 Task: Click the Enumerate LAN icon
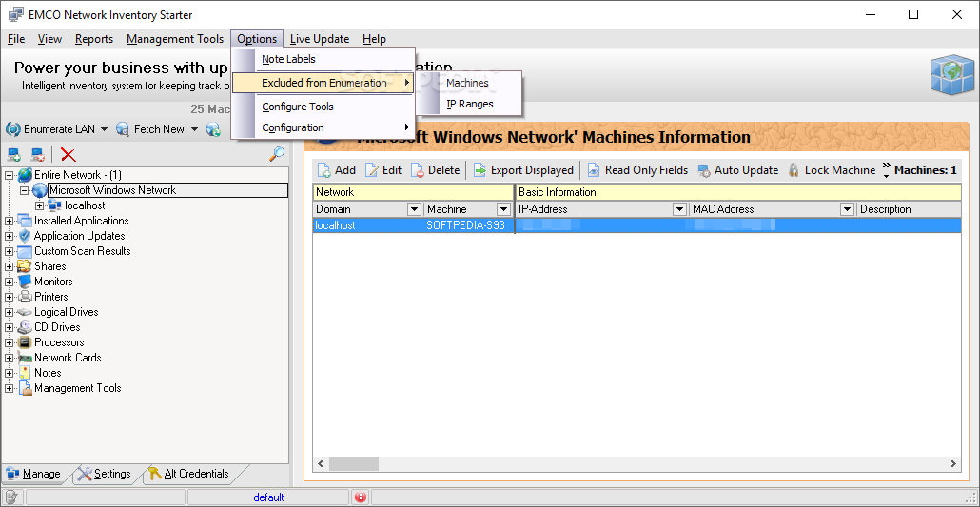[13, 129]
